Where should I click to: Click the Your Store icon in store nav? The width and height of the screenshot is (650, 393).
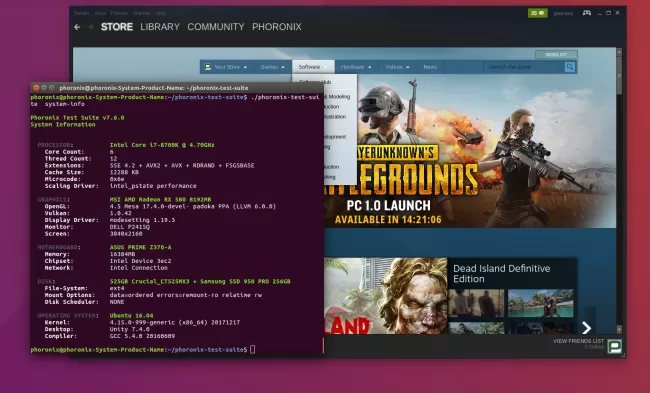point(208,67)
